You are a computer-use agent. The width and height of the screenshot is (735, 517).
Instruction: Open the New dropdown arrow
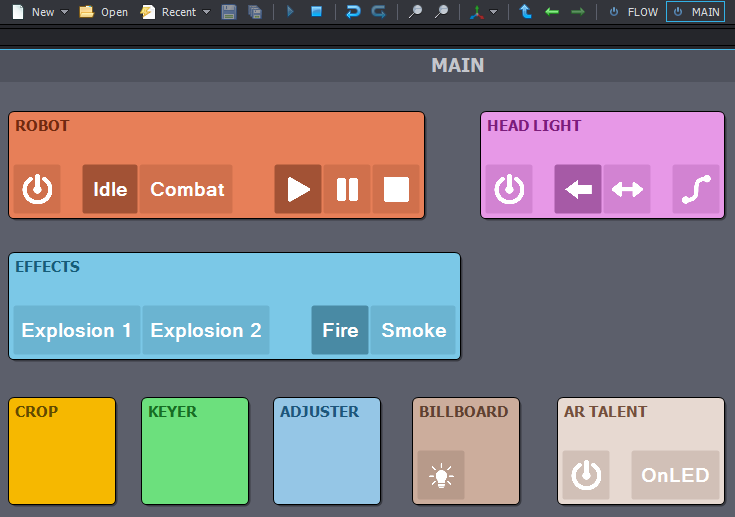pos(65,12)
